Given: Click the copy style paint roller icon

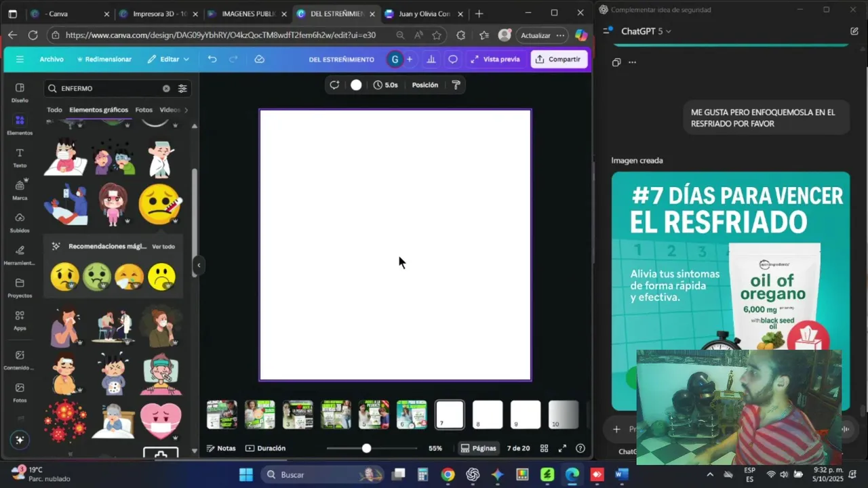Looking at the screenshot, I should 456,85.
